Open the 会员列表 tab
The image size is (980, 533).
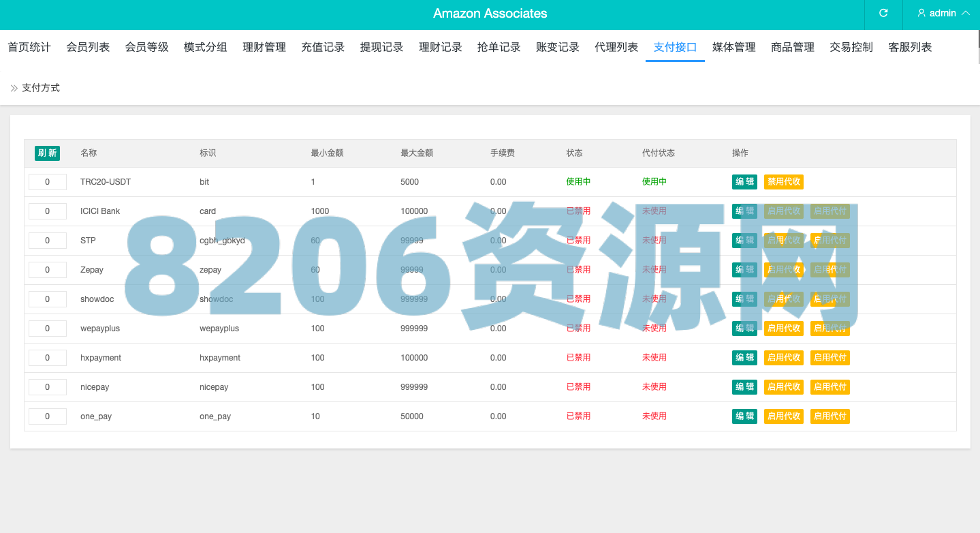[x=88, y=47]
